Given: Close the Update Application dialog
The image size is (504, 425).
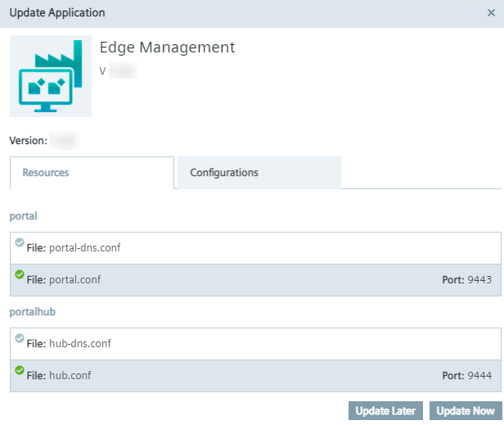Looking at the screenshot, I should tap(490, 13).
